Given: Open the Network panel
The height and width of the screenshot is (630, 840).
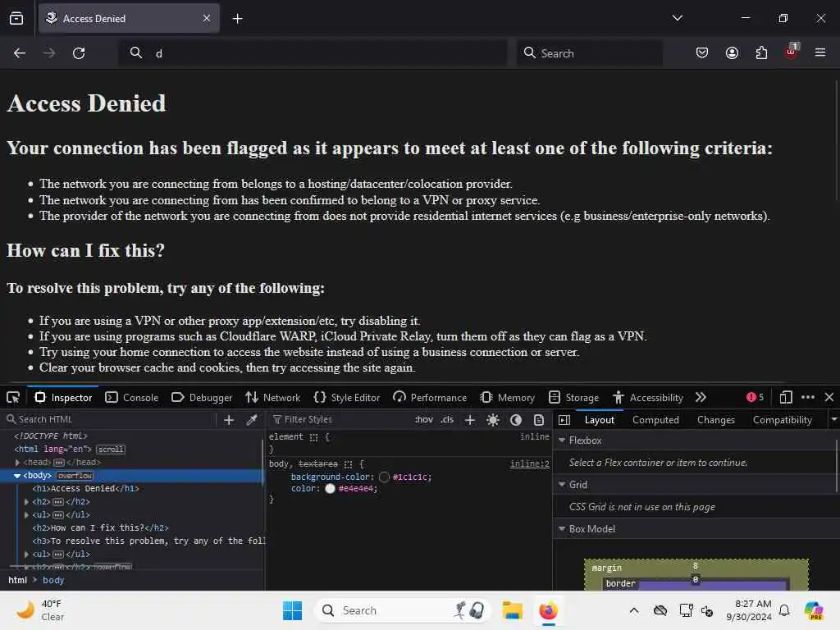Looking at the screenshot, I should [x=272, y=398].
